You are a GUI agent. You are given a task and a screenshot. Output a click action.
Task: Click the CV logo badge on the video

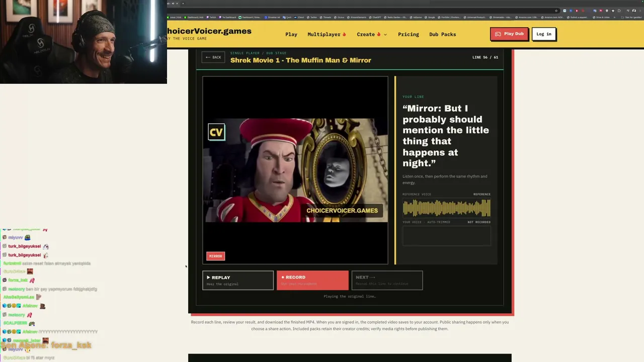click(216, 132)
